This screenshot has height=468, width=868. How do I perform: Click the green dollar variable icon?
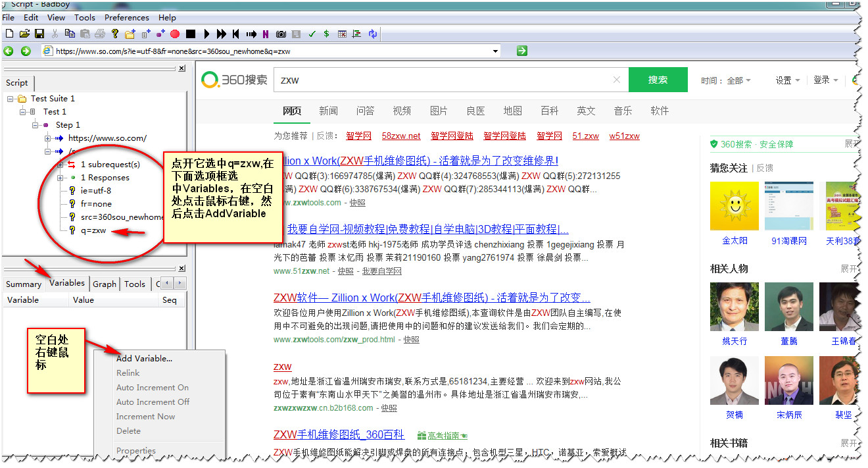pos(326,34)
